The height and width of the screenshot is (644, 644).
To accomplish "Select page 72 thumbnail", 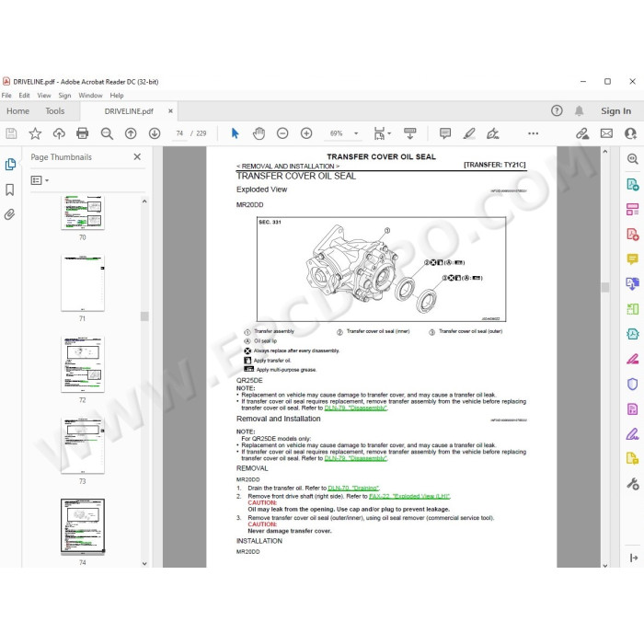I will coord(83,364).
